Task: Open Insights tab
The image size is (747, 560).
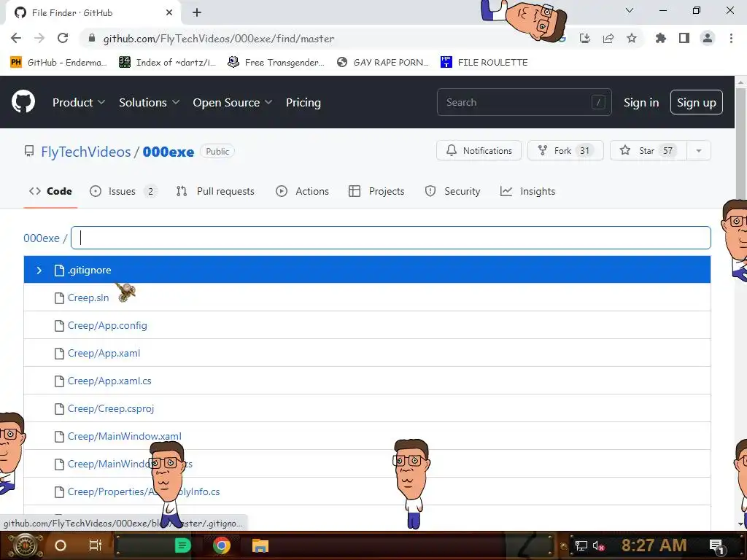Action: point(528,191)
